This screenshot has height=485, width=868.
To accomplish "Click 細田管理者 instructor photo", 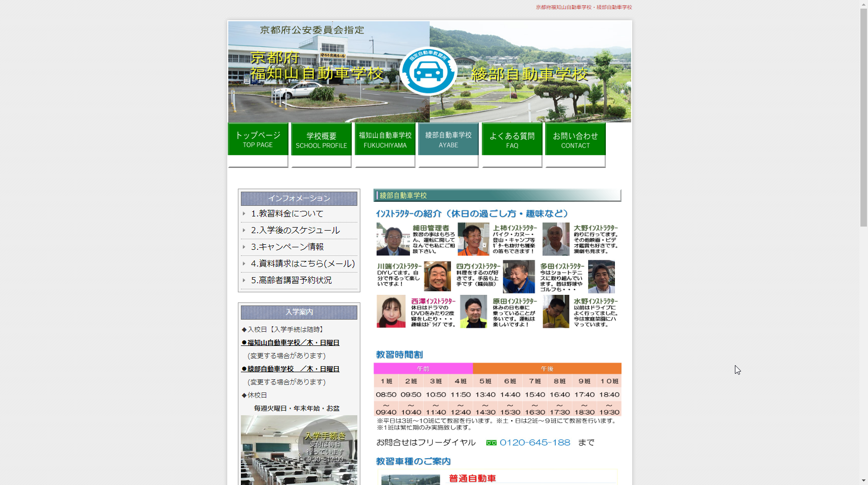I will 393,238.
